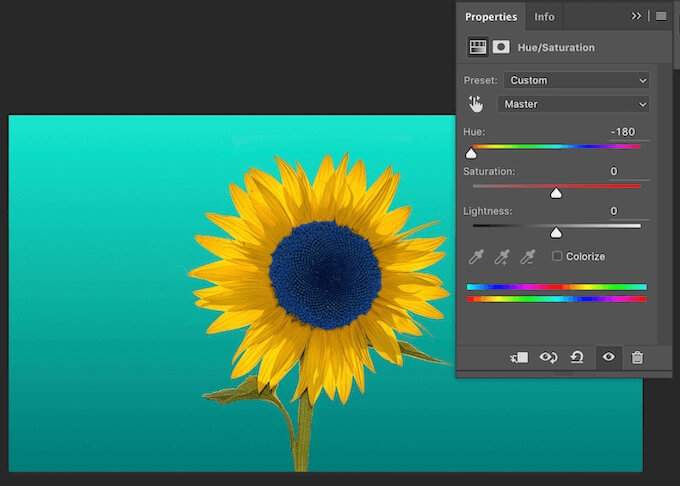Screen dimensions: 680x486
Task: Click the adjustment properties icon
Action: click(478, 47)
